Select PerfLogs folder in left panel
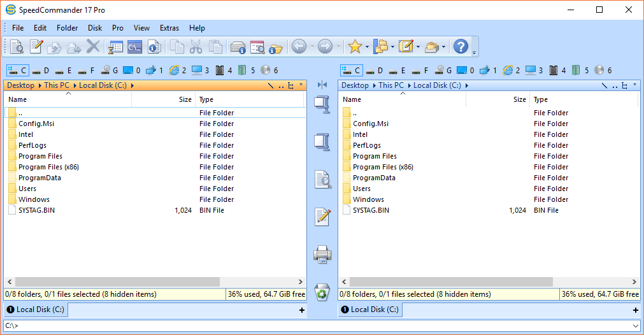 click(x=32, y=145)
